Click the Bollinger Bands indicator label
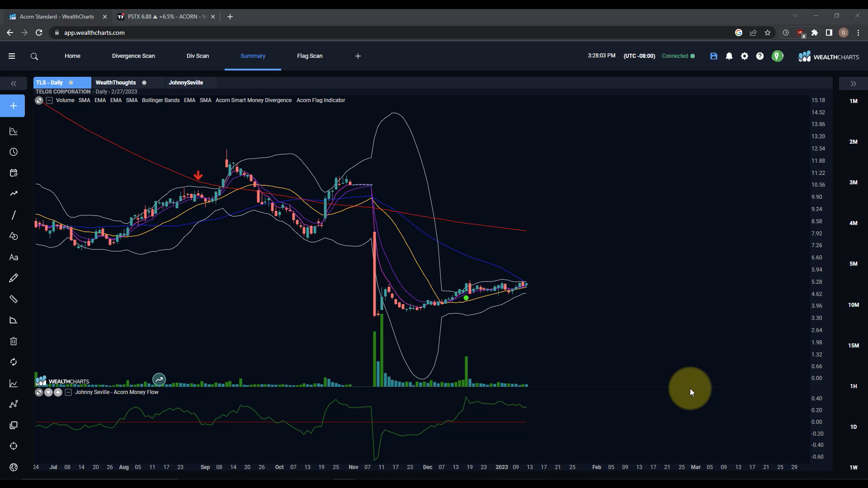This screenshot has width=868, height=488. pyautogui.click(x=160, y=100)
